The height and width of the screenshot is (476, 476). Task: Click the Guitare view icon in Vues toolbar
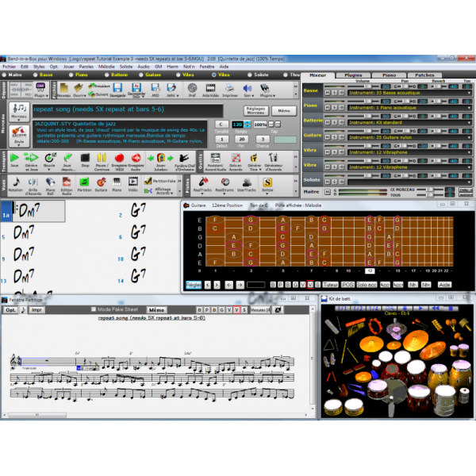pyautogui.click(x=101, y=182)
